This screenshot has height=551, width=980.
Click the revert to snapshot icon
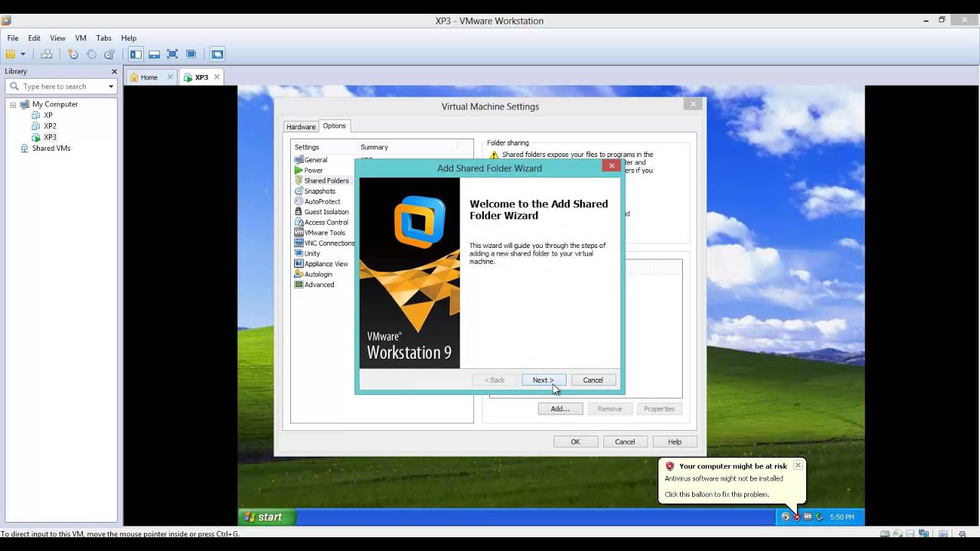91,54
